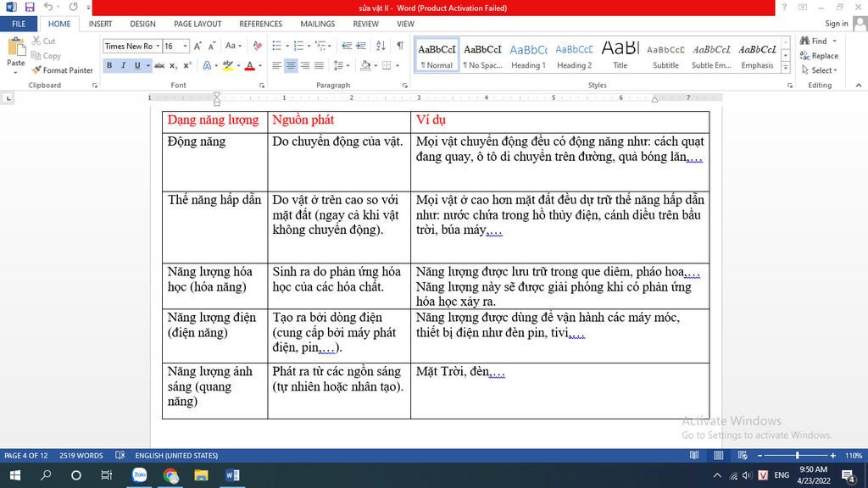Open the font name Times New Roman dropdown
868x488 pixels.
point(158,46)
